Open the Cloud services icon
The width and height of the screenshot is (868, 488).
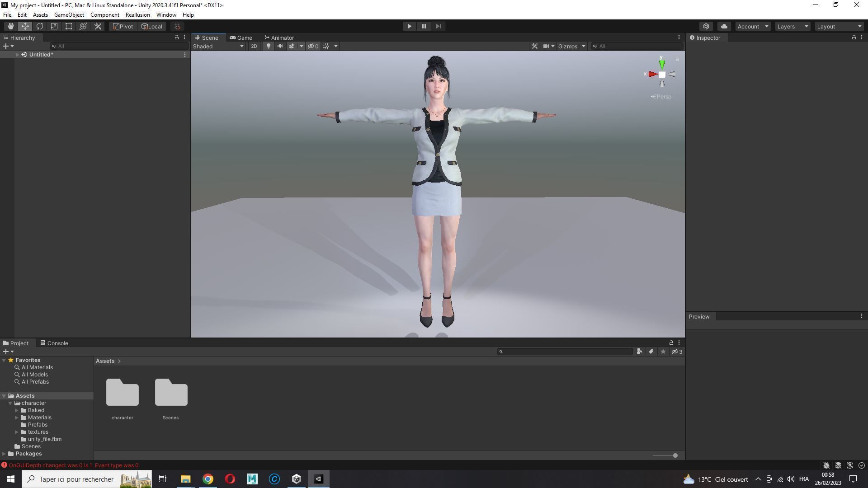[724, 26]
